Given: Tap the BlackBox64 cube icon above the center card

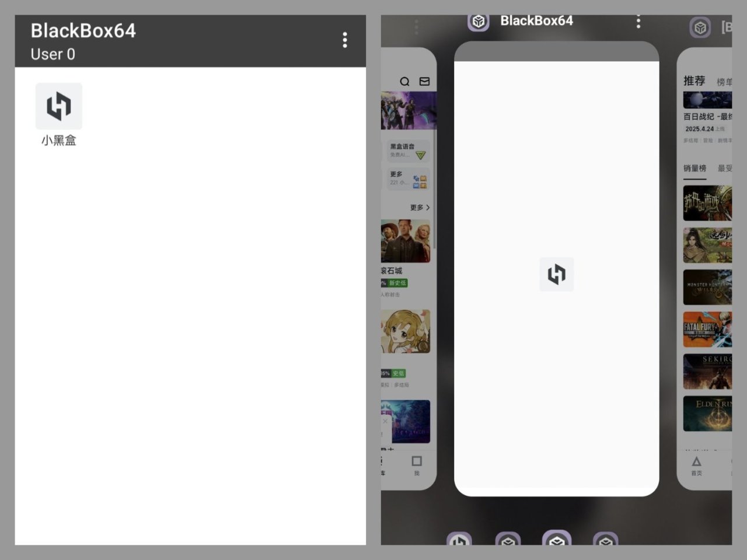Looking at the screenshot, I should point(479,22).
